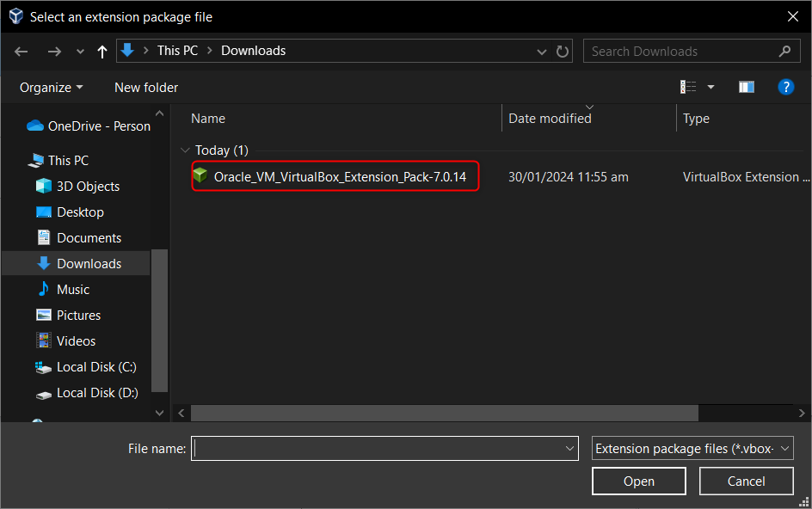Image resolution: width=812 pixels, height=509 pixels.
Task: Click the OneDrive cloud icon
Action: [34, 126]
